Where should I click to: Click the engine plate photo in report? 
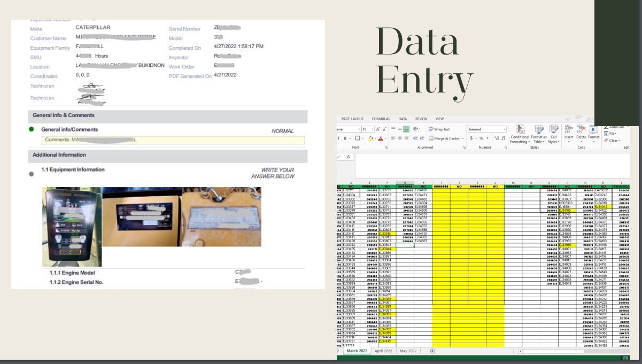coord(221,216)
